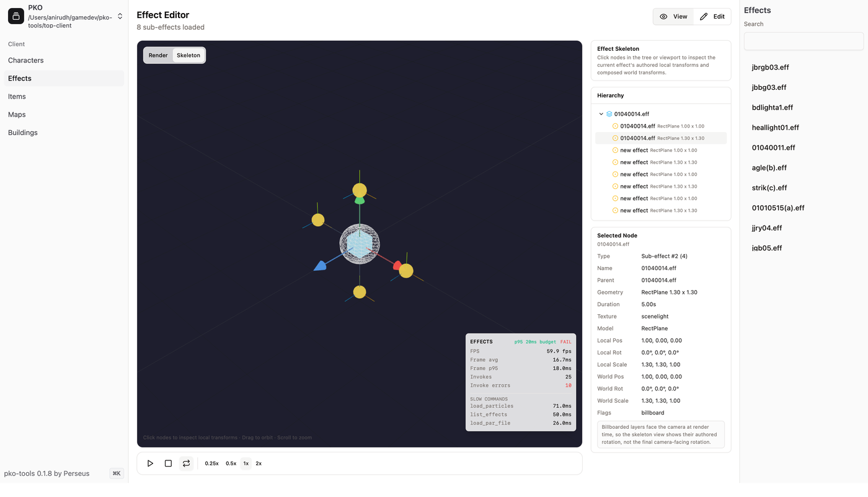
Task: Stop the effect playback
Action: point(168,464)
